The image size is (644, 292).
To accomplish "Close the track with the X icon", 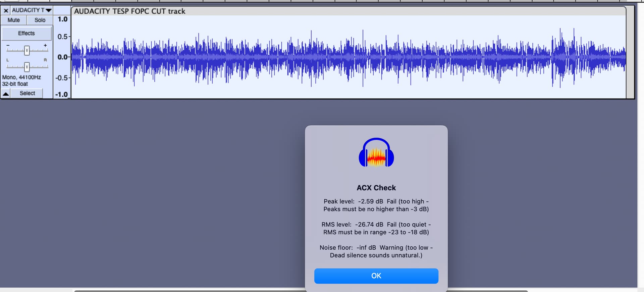I will [6, 10].
